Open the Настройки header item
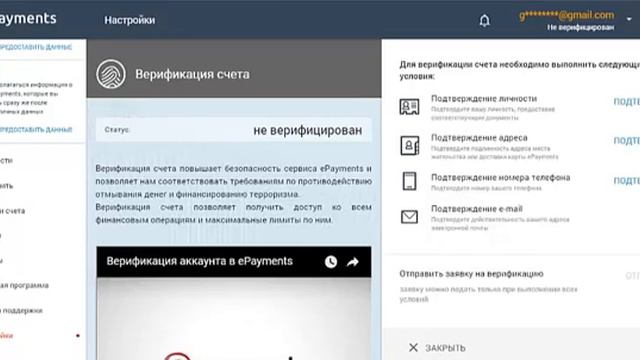 tap(129, 20)
